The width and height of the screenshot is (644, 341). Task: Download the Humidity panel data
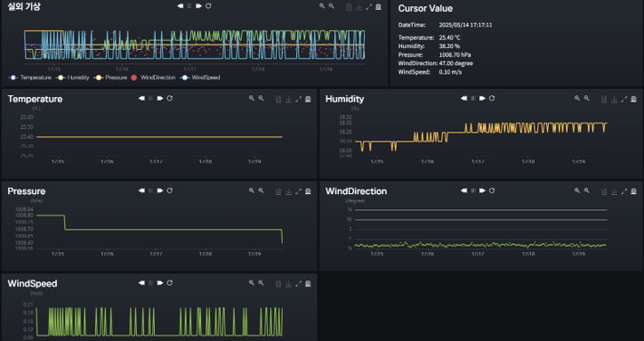point(614,100)
